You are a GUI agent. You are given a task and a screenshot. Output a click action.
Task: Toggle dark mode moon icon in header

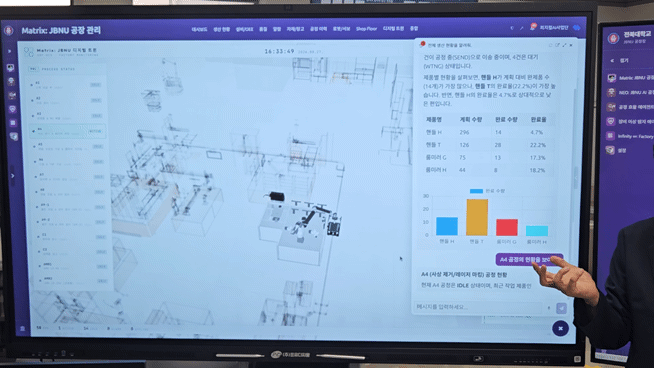click(512, 28)
